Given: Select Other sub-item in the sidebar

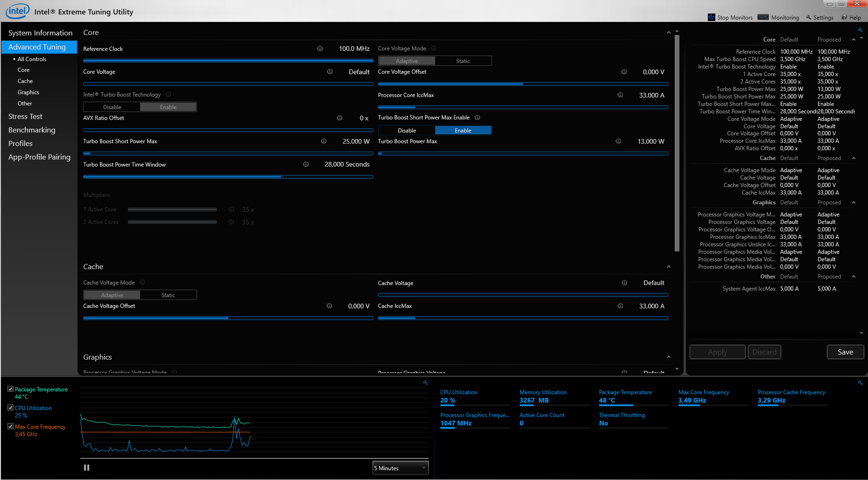Looking at the screenshot, I should coord(25,104).
